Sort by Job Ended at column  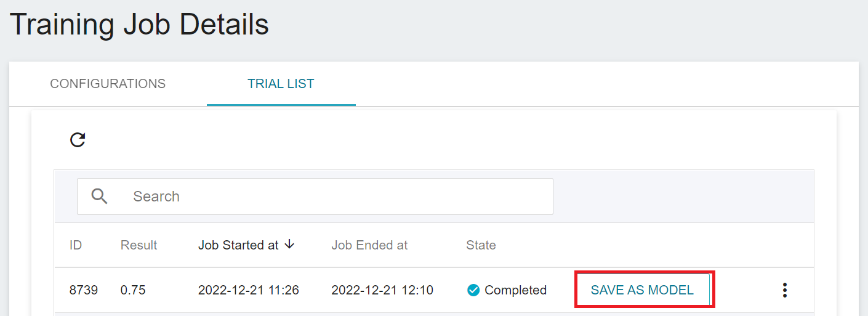pos(369,245)
